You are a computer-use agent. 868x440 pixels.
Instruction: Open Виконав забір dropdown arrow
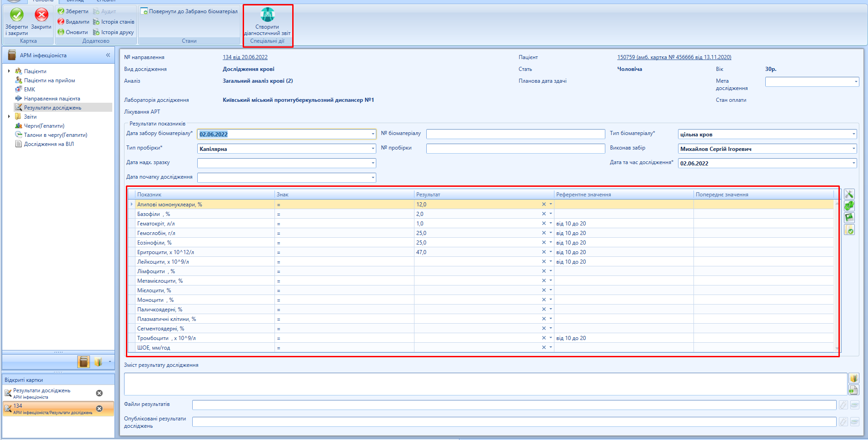click(x=854, y=149)
